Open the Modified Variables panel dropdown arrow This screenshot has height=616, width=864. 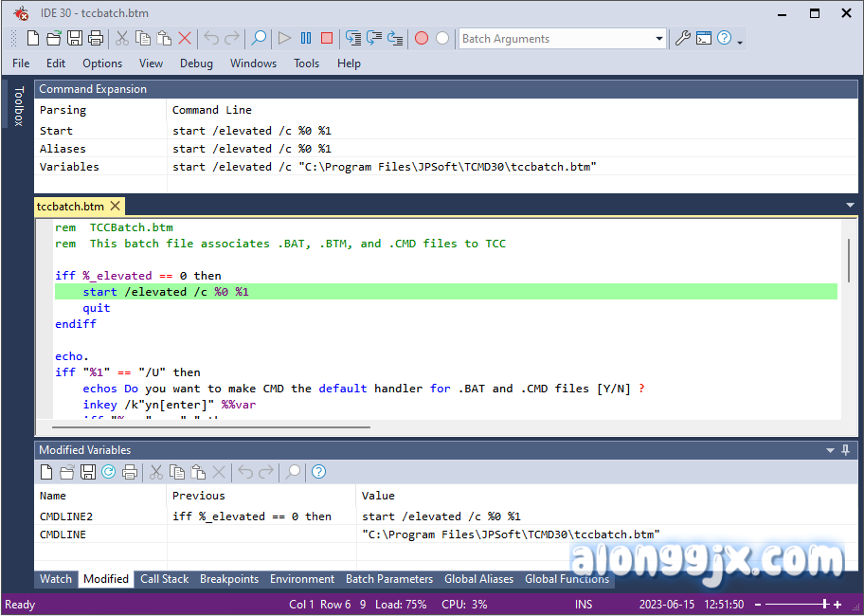pos(830,450)
